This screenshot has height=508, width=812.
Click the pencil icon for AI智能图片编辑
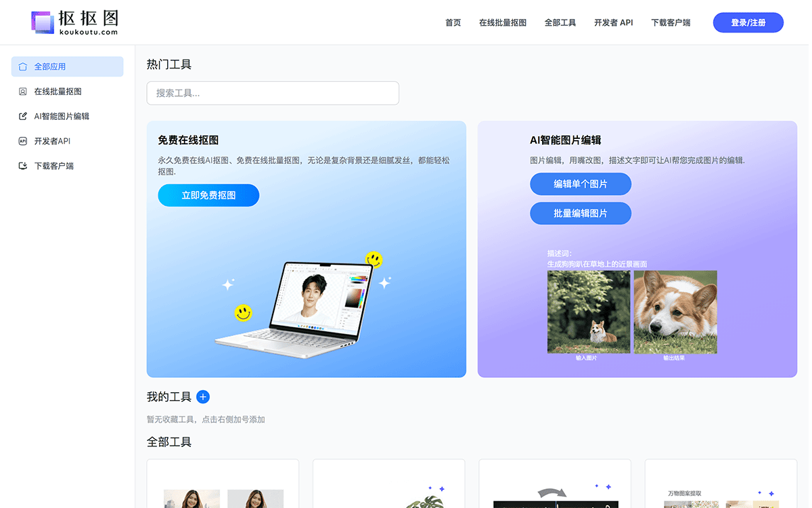tap(21, 116)
